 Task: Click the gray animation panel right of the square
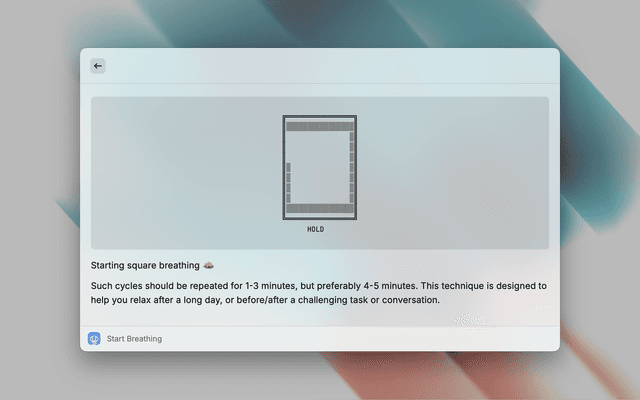[x=450, y=172]
